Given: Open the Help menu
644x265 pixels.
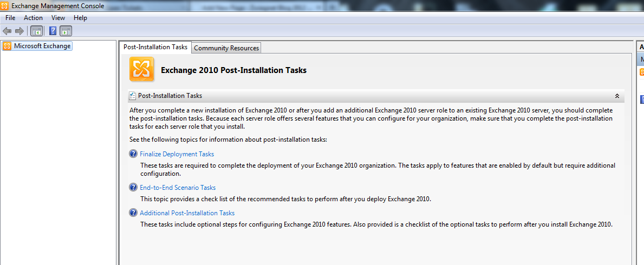Looking at the screenshot, I should (x=81, y=18).
